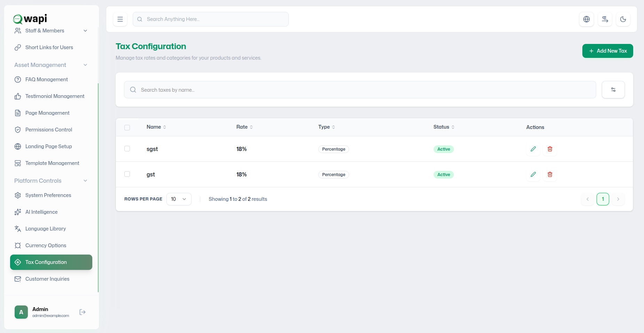Click the Search taxes by name field
This screenshot has width=644, height=333.
pyautogui.click(x=360, y=90)
